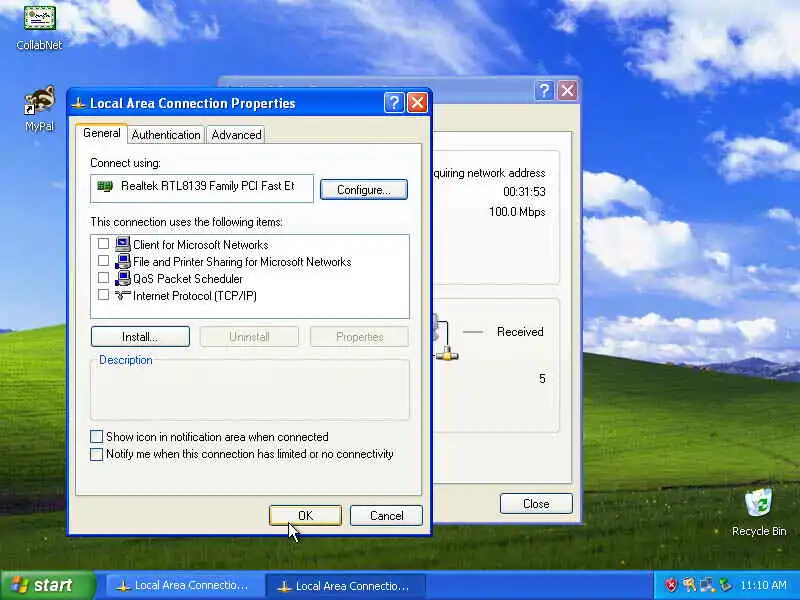Click the Connect using: label
The height and width of the screenshot is (600, 800).
click(126, 163)
